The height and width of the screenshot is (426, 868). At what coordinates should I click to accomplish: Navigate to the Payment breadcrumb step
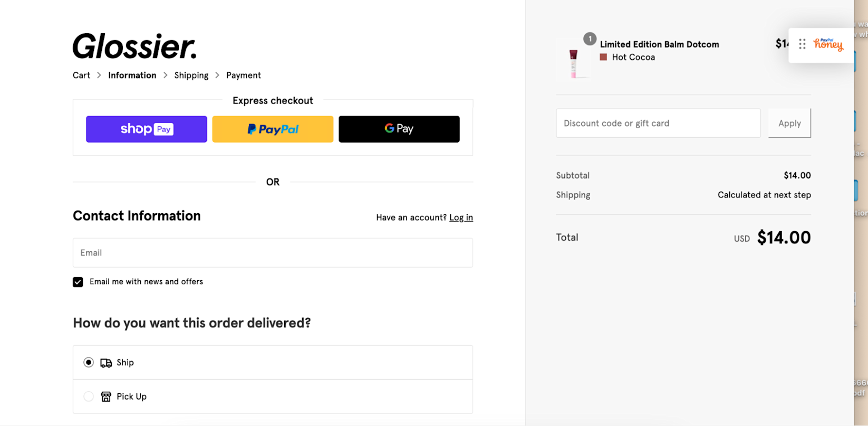(243, 75)
